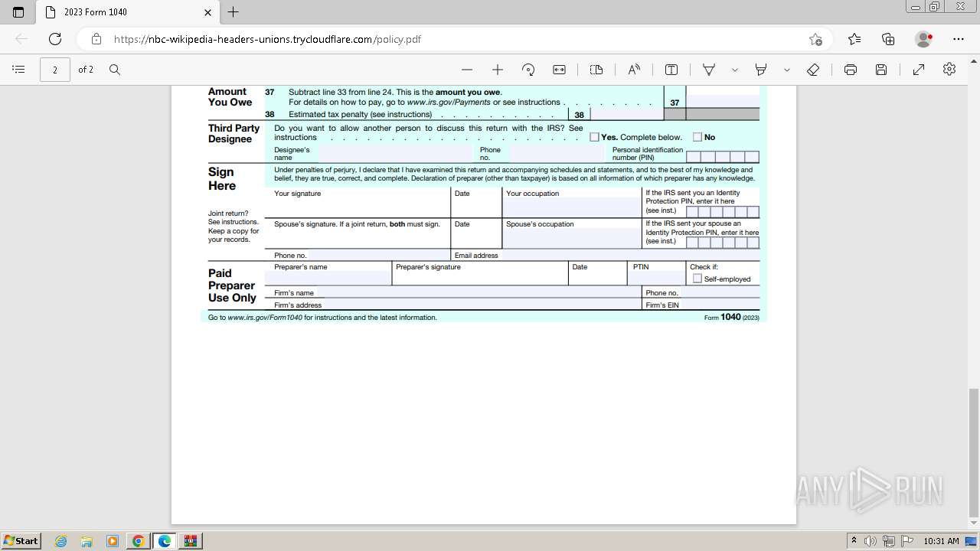This screenshot has width=980, height=551.
Task: Zoom in on the PDF
Action: click(x=498, y=70)
